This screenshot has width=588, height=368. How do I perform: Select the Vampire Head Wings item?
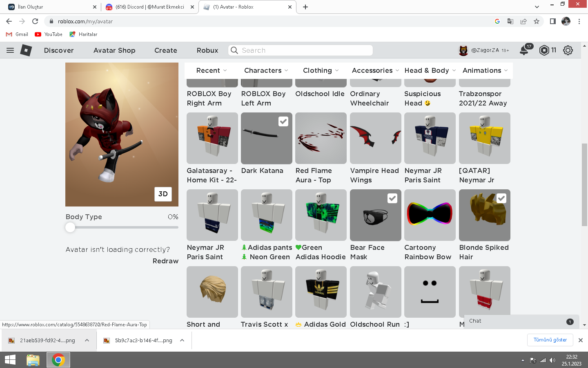coord(376,138)
